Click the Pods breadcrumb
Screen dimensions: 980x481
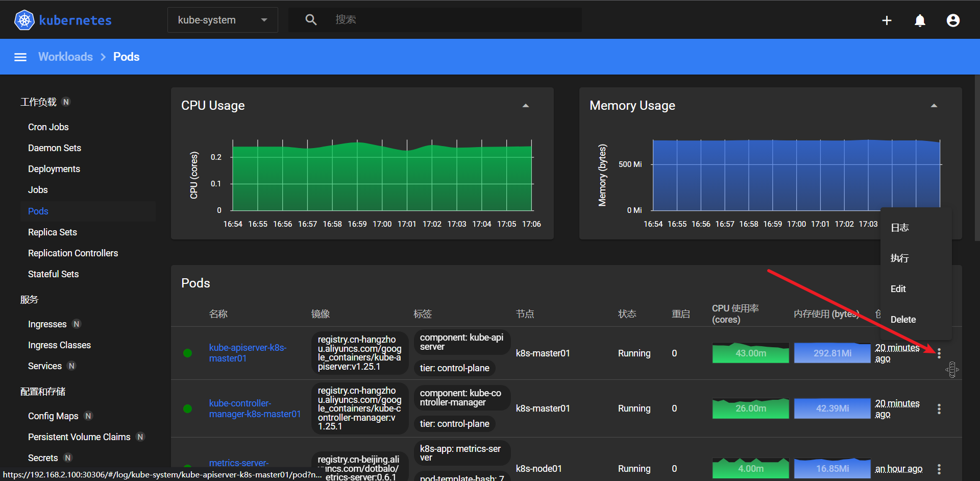126,57
